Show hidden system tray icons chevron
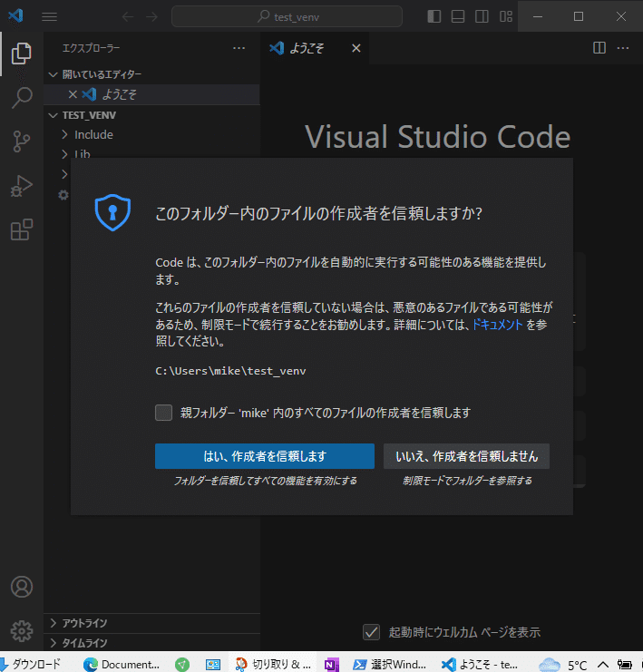Viewport: 643px width, 672px height. coord(603,664)
